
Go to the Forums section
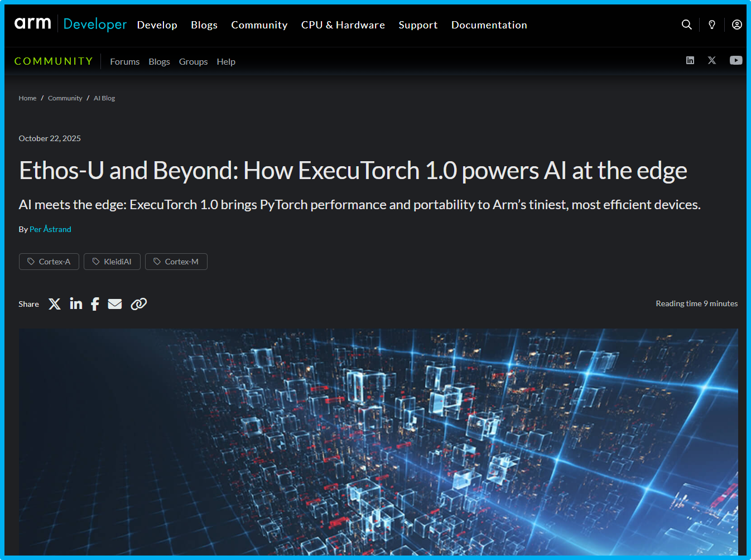[x=124, y=61]
